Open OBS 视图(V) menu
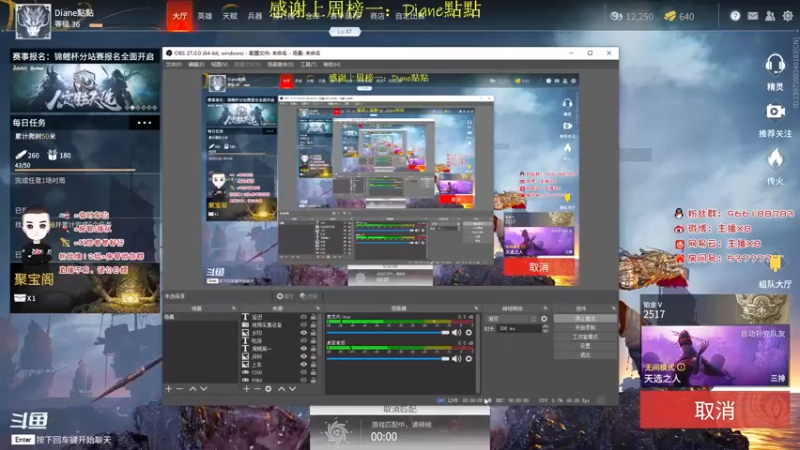 pyautogui.click(x=219, y=65)
